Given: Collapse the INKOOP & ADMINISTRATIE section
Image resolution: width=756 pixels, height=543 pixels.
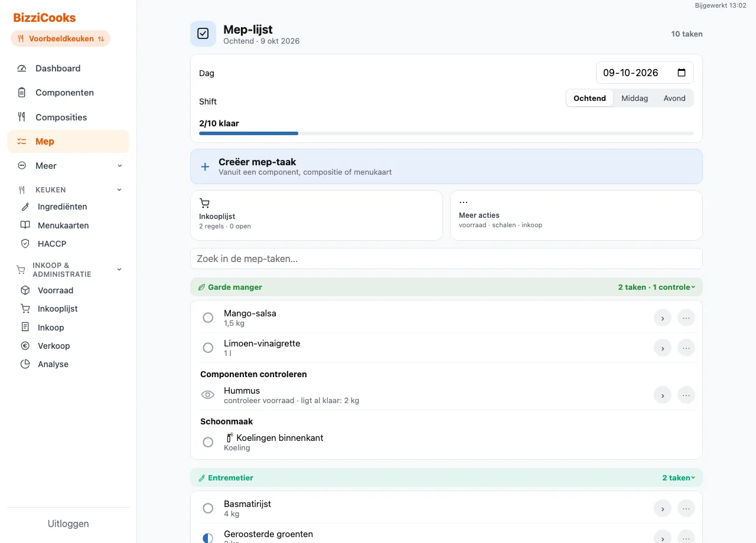Looking at the screenshot, I should click(69, 270).
